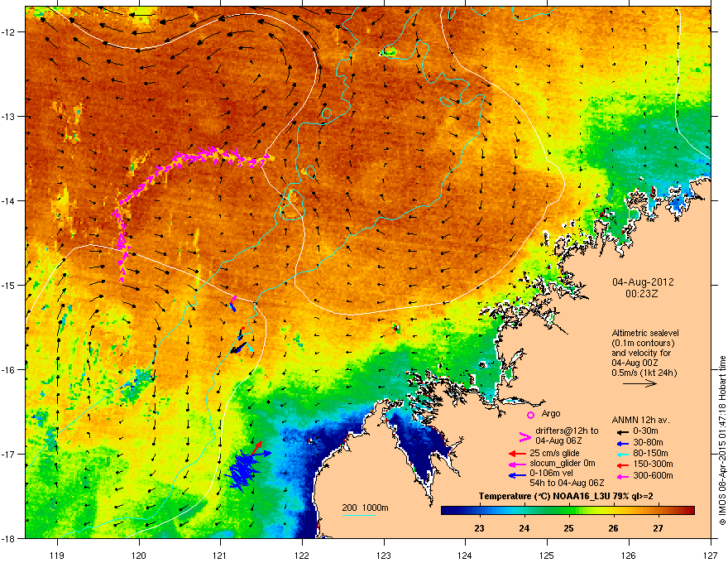Click the latitude axis label "-15"
Viewport: 728px width, 563px height.
(9, 285)
